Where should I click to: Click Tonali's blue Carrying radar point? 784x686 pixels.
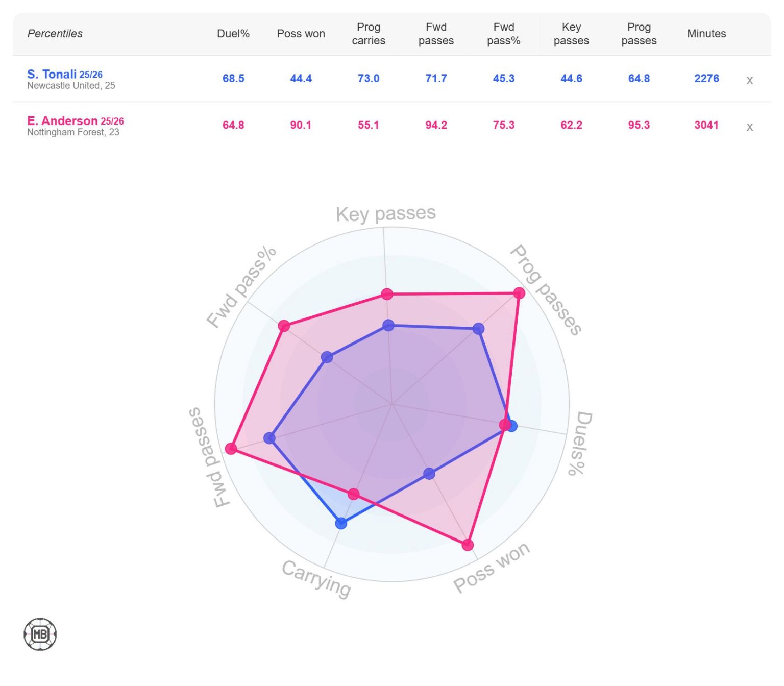[341, 523]
